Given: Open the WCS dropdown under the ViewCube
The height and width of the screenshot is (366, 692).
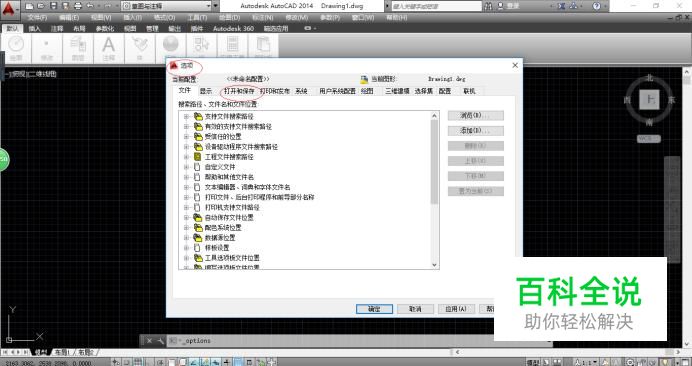Looking at the screenshot, I should [x=649, y=139].
